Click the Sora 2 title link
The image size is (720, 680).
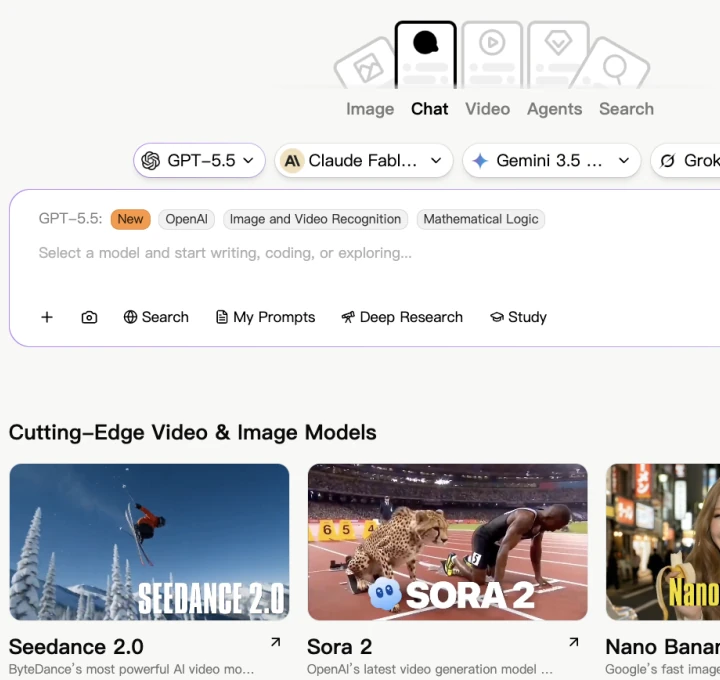click(340, 647)
